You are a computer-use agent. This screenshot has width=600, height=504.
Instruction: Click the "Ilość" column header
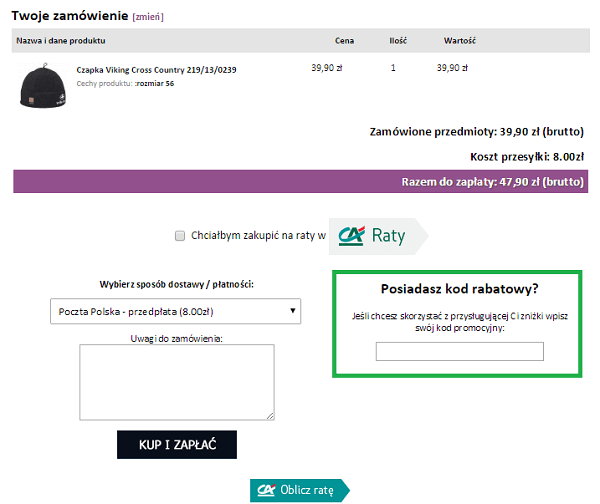coord(398,41)
